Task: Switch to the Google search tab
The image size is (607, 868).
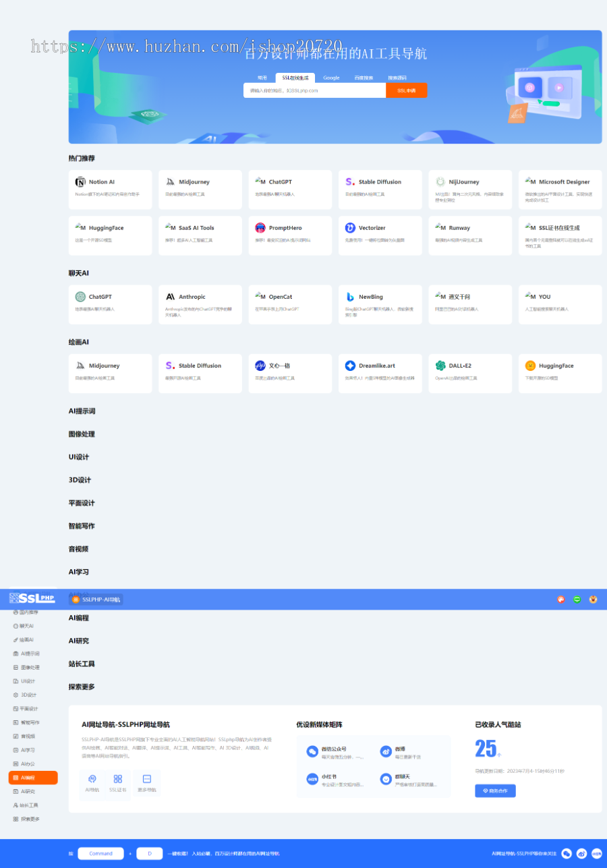Action: tap(331, 78)
